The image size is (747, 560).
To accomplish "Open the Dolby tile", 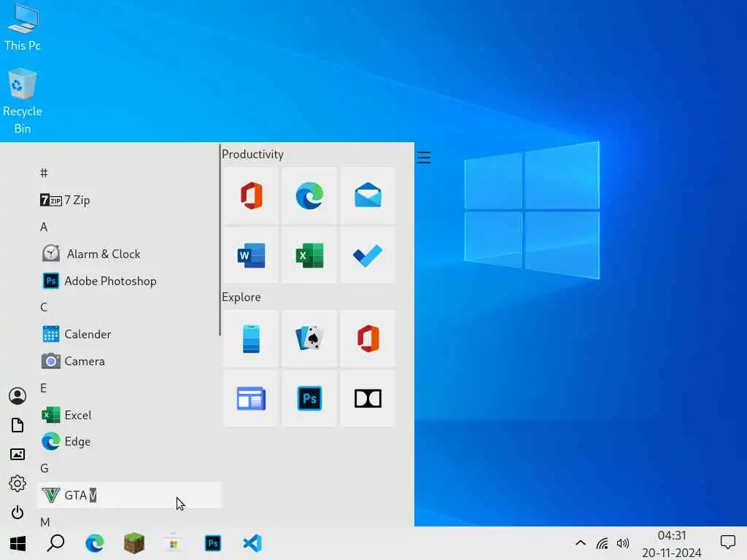I will (368, 399).
